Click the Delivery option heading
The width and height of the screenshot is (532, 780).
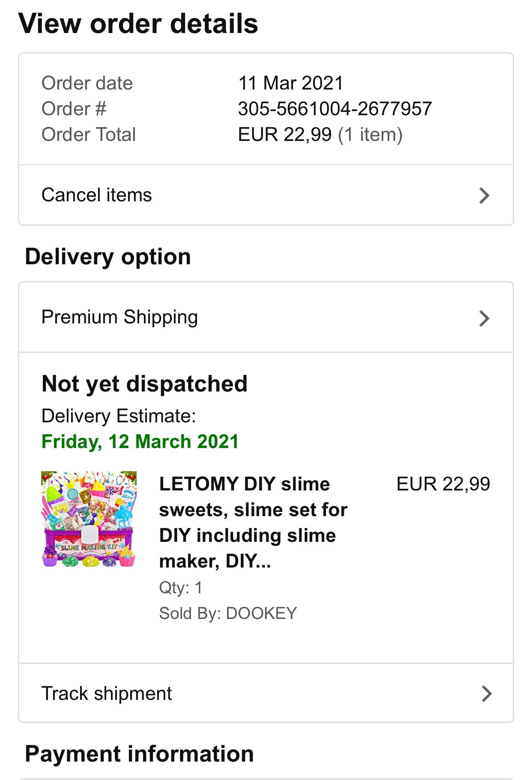(108, 257)
